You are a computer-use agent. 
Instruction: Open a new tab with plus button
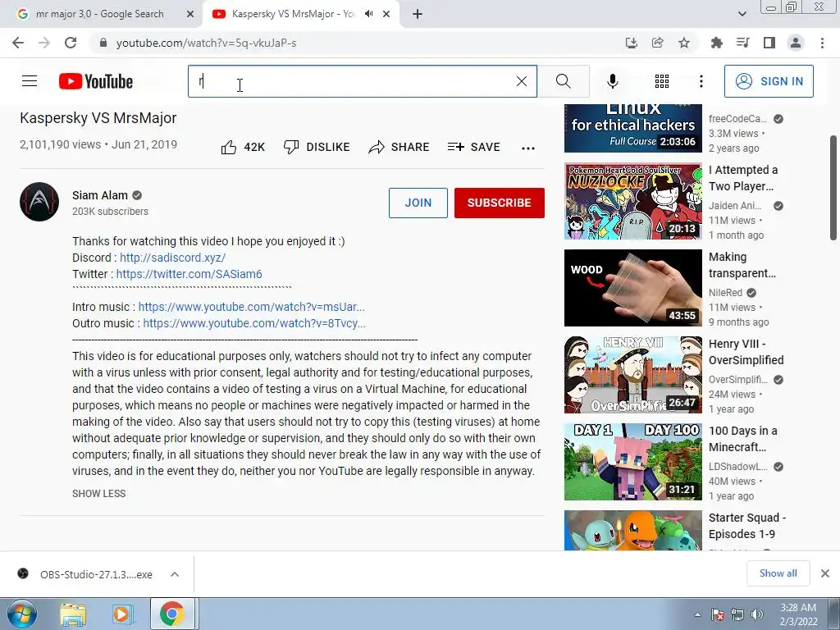[418, 14]
